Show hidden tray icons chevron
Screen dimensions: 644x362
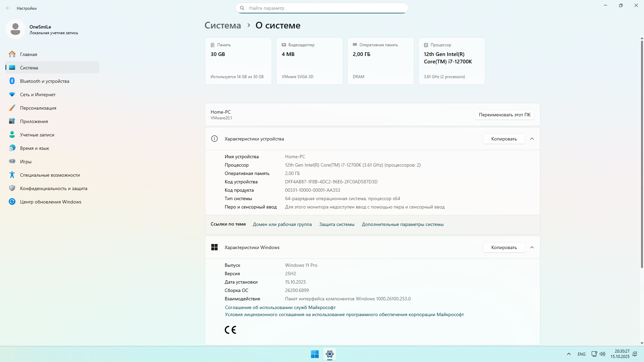[x=569, y=354]
